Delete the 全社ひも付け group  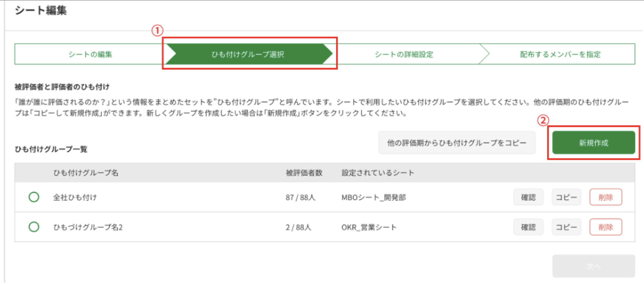point(605,197)
